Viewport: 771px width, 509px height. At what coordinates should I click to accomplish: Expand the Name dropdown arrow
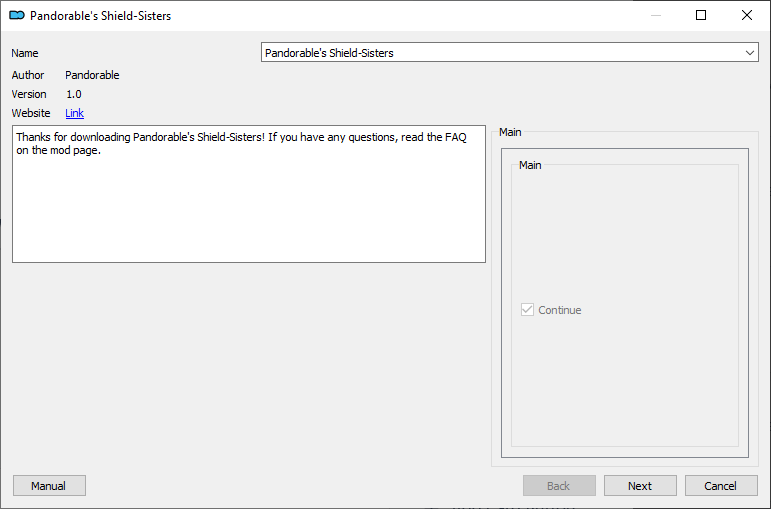click(749, 53)
